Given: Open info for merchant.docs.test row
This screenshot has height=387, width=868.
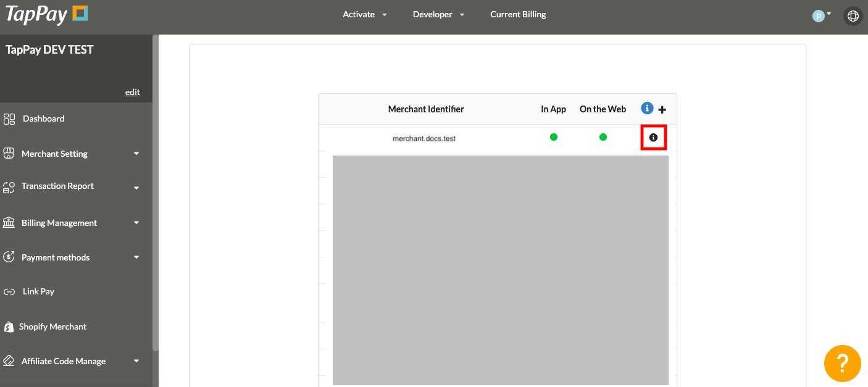Looking at the screenshot, I should pyautogui.click(x=654, y=138).
